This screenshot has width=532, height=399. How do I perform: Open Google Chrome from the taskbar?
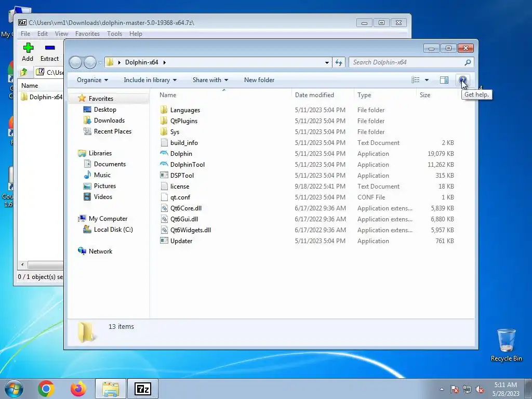(46, 389)
